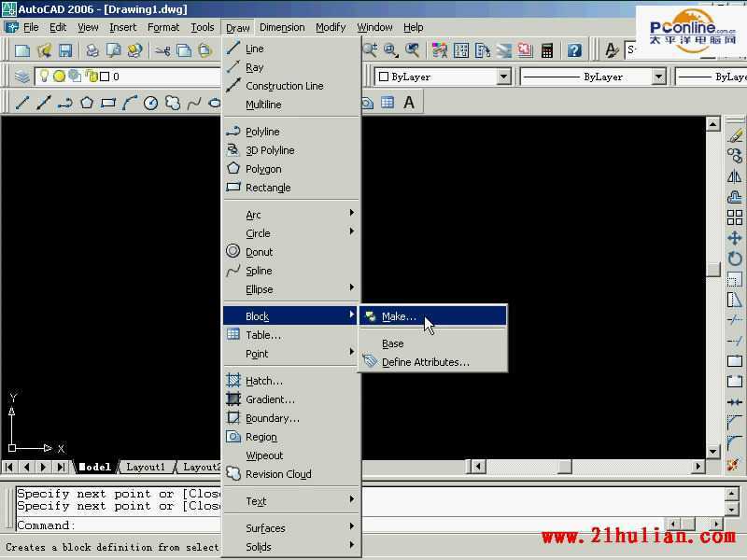Viewport: 747px width, 560px height.
Task: Click the Save diskette icon
Action: (x=65, y=50)
